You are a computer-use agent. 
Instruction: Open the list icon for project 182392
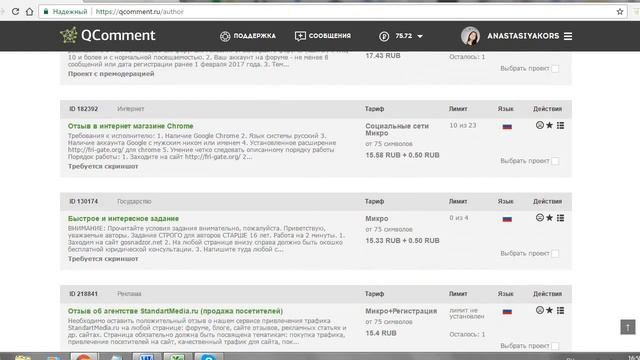[560, 125]
